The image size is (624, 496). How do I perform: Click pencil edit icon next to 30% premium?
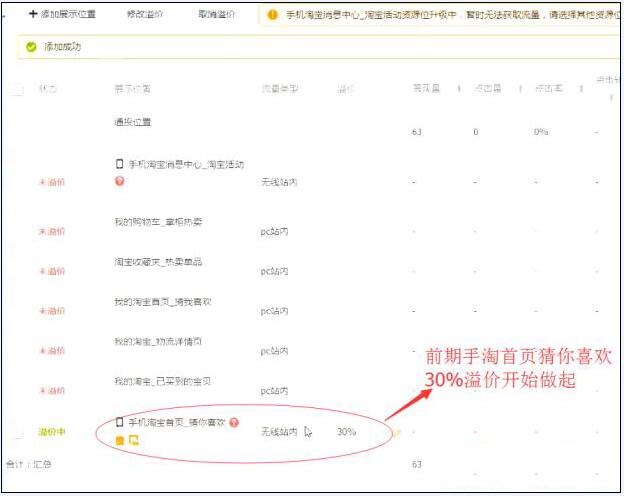point(397,432)
